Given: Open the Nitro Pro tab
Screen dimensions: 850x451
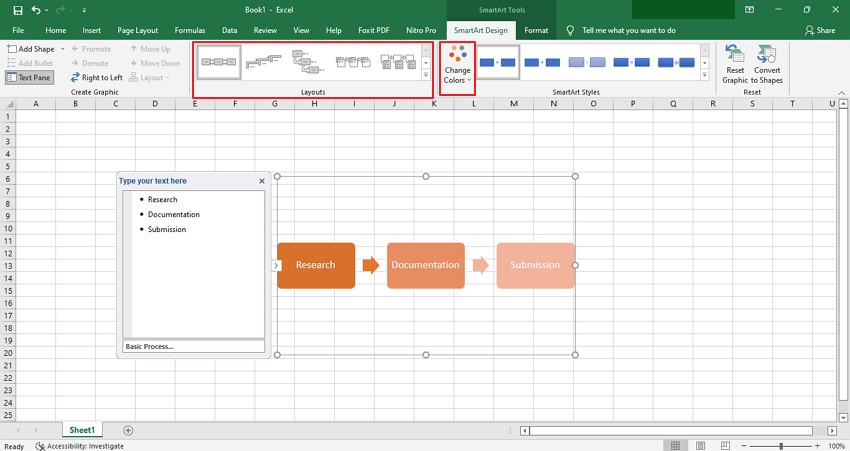Looking at the screenshot, I should tap(421, 30).
